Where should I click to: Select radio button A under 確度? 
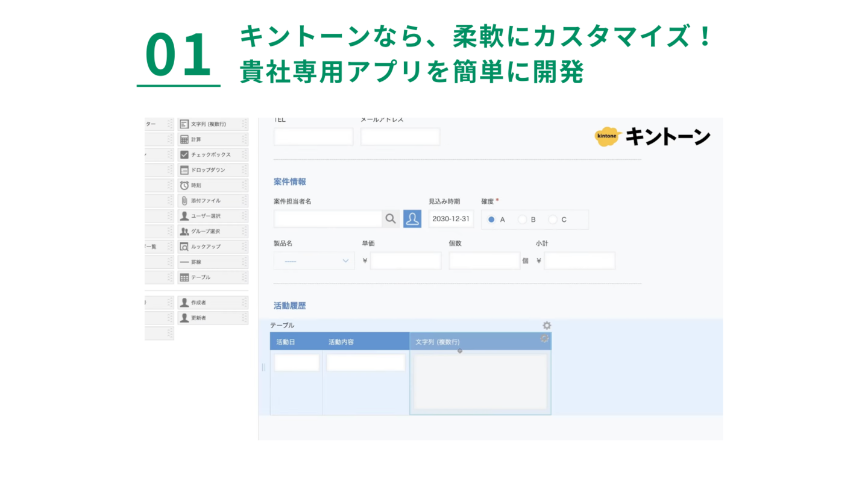[491, 219]
